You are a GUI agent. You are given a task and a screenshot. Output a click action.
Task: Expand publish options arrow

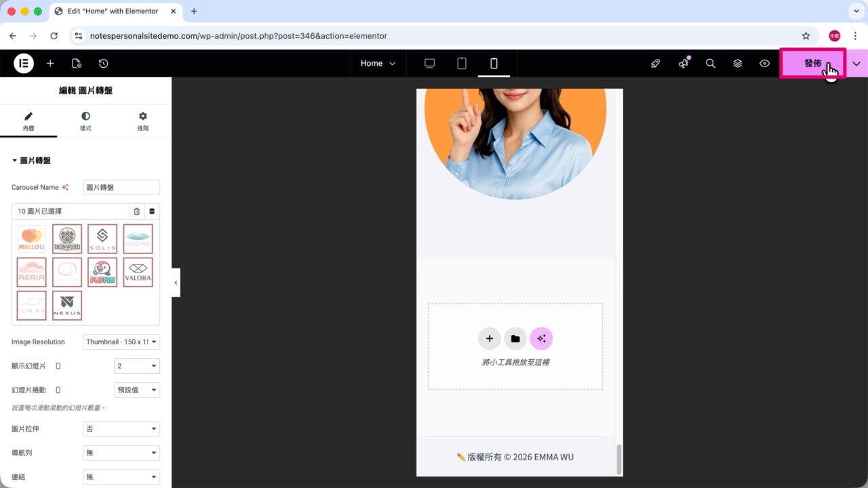pos(856,63)
